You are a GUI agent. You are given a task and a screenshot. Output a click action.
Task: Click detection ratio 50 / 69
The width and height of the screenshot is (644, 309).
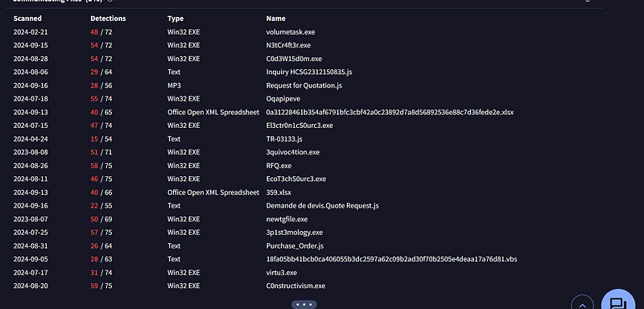pos(101,219)
